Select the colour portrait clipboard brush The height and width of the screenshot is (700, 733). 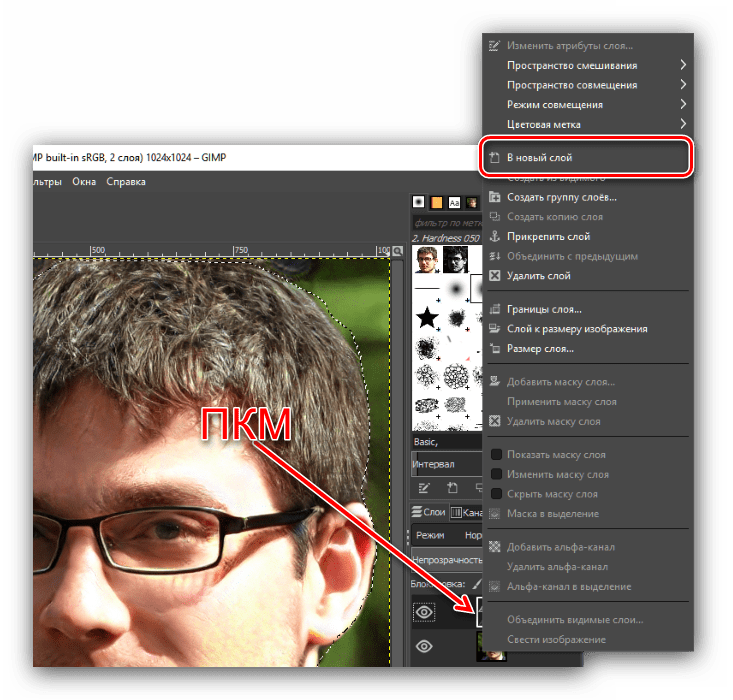[x=427, y=260]
